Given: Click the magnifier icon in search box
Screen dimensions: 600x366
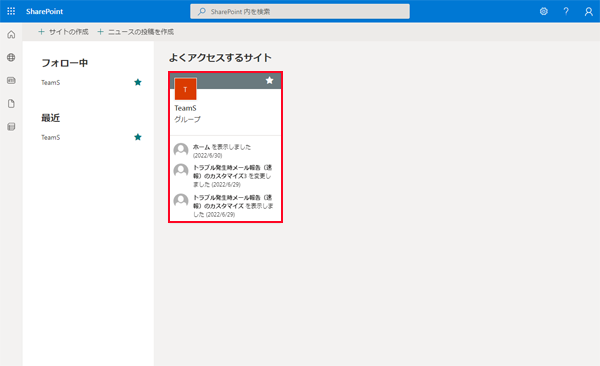Looking at the screenshot, I should 202,11.
